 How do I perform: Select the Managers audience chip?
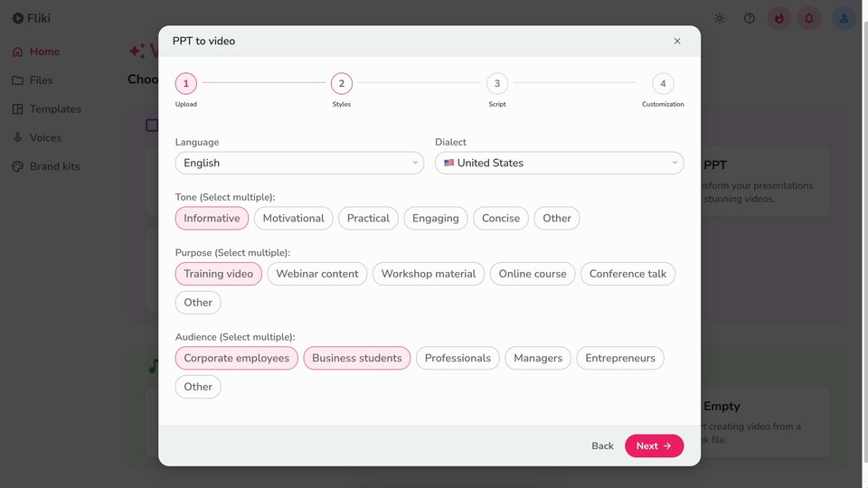pyautogui.click(x=538, y=358)
